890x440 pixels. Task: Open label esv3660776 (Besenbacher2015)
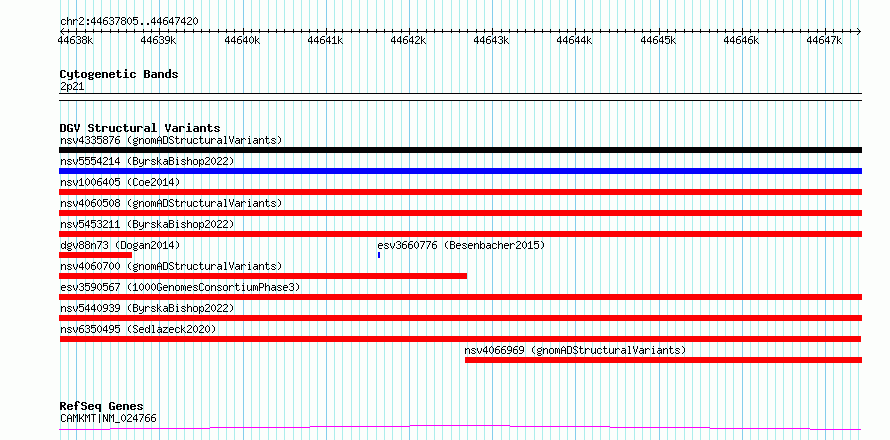pyautogui.click(x=461, y=245)
